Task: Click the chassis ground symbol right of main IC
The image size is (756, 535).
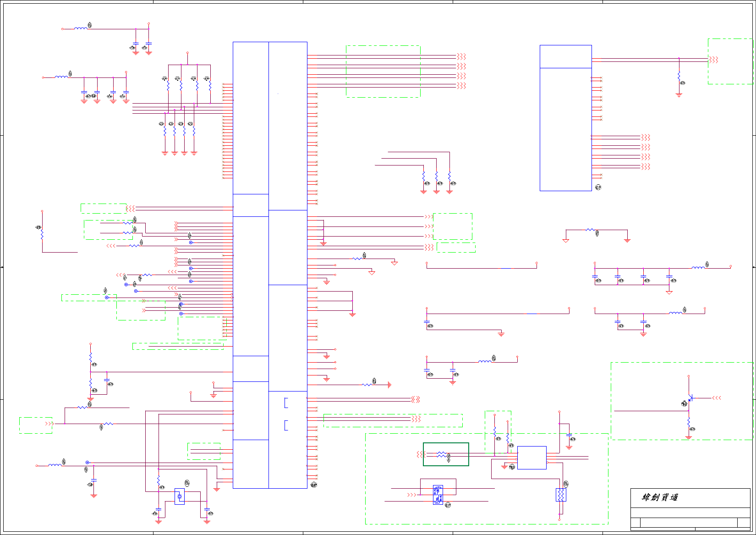Action: 389,385
